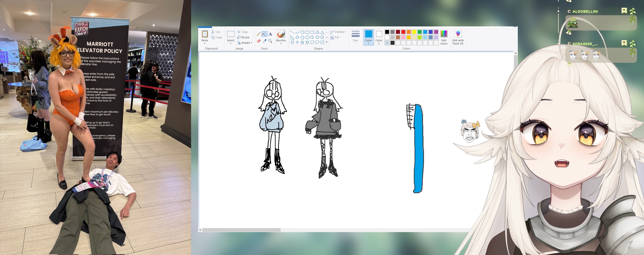Choose the Six-point star shape
Screen dimensions: 644x255
(307, 42)
